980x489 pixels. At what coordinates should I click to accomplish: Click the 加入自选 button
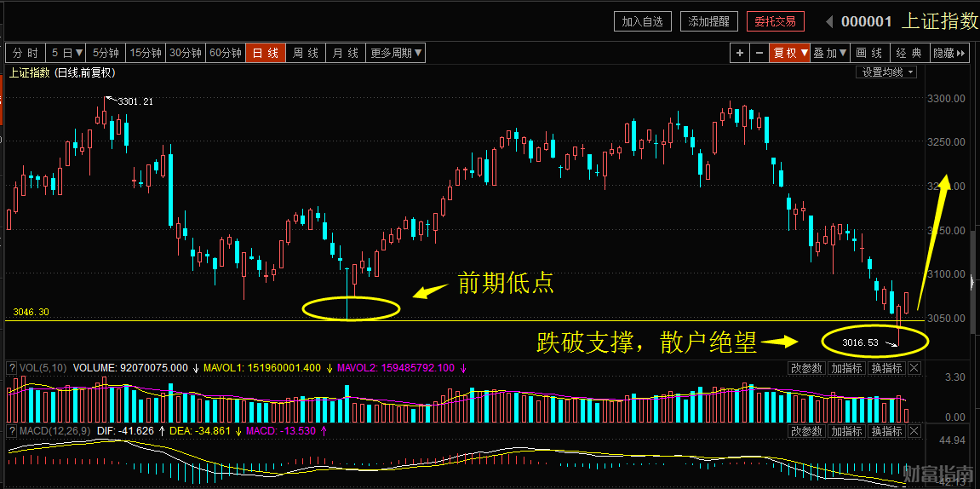[643, 21]
